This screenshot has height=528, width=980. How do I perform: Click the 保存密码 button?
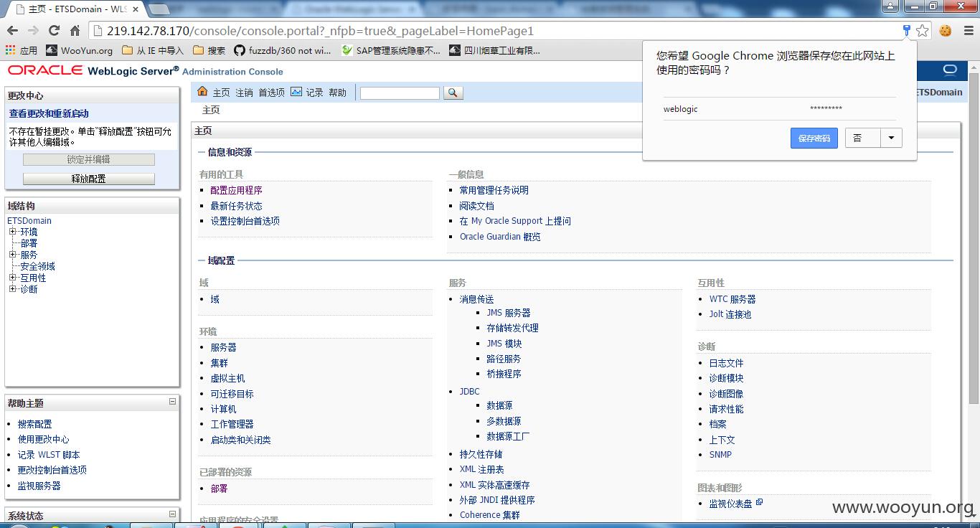click(x=814, y=138)
